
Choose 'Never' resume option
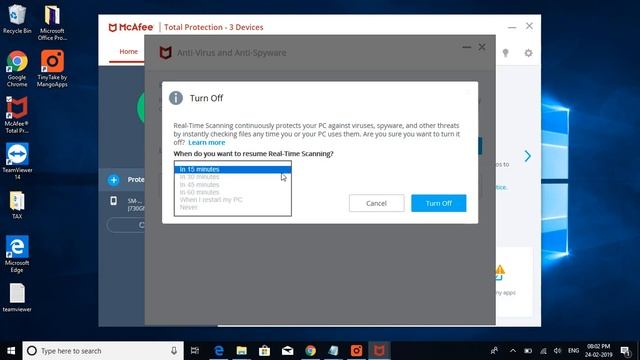click(233, 207)
